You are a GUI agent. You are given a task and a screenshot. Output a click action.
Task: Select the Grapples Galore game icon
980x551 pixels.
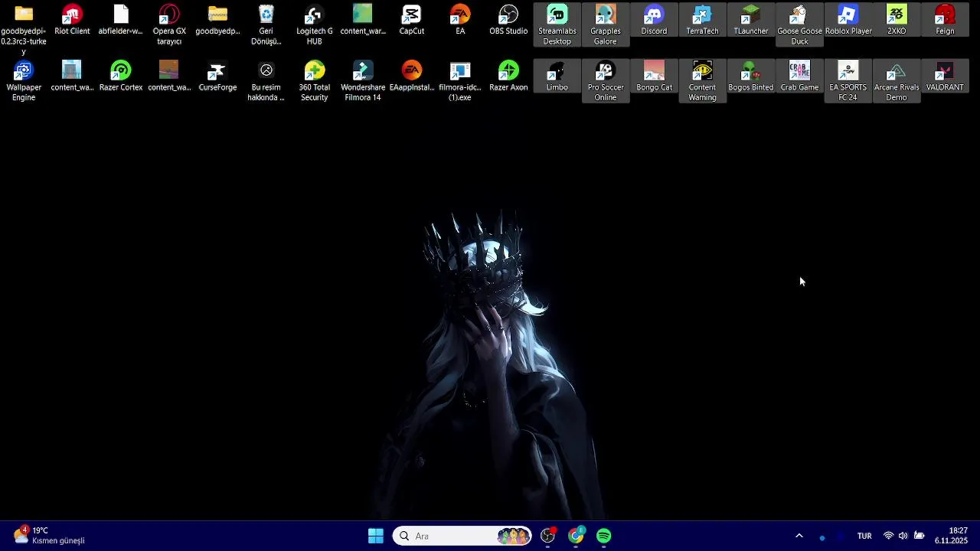[605, 24]
